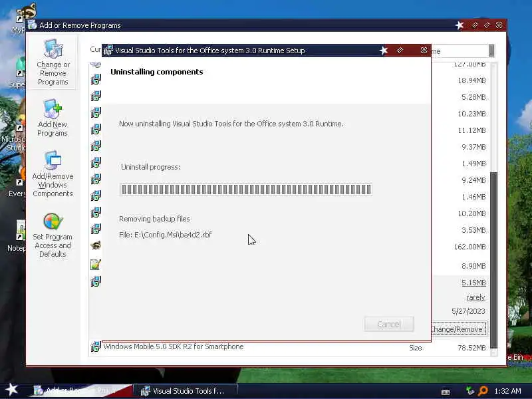This screenshot has height=399, width=532.
Task: Click the Setup dialog title bar icon
Action: pyautogui.click(x=108, y=51)
